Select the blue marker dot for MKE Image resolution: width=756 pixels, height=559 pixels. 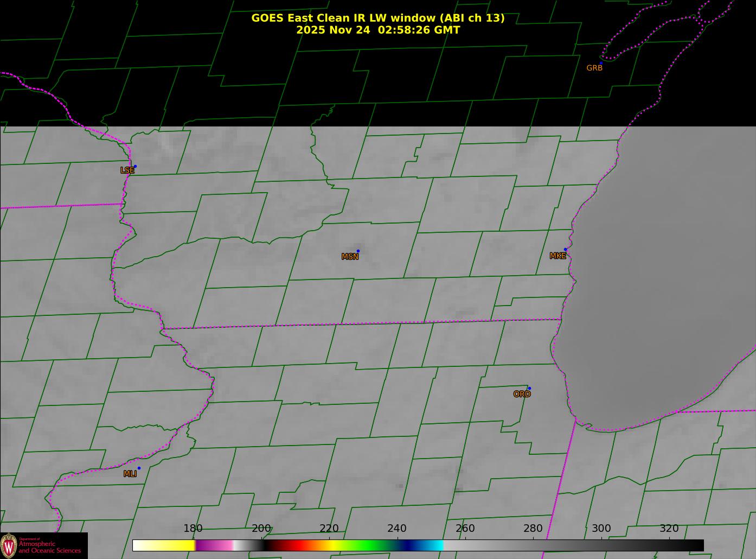click(x=565, y=250)
